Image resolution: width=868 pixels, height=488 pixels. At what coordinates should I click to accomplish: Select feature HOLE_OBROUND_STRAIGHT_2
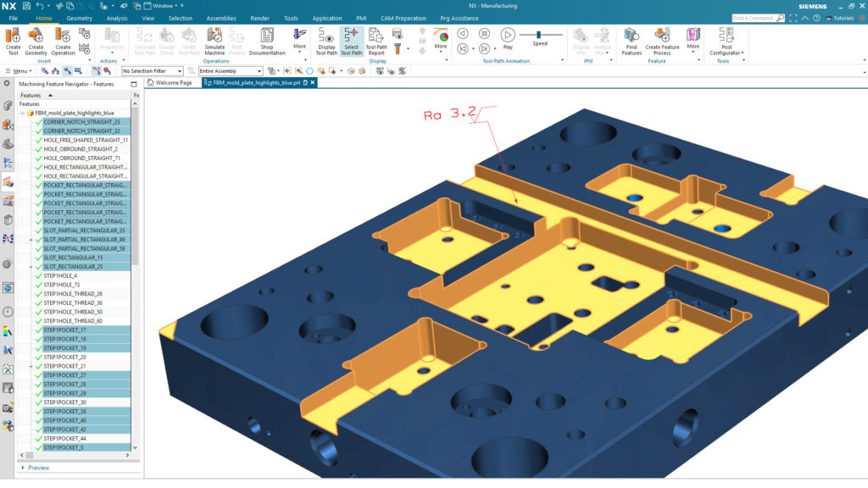81,149
